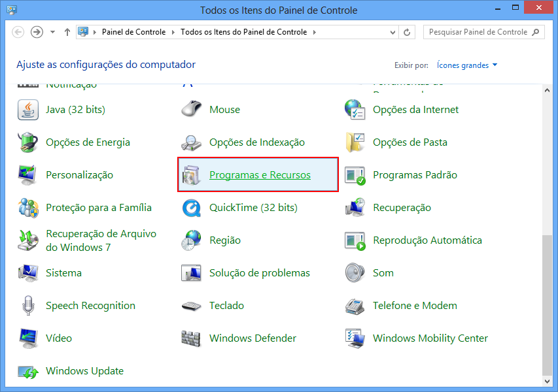Viewport: 558px width, 392px height.
Task: Click the Painel de Controle breadcrumb
Action: point(134,32)
